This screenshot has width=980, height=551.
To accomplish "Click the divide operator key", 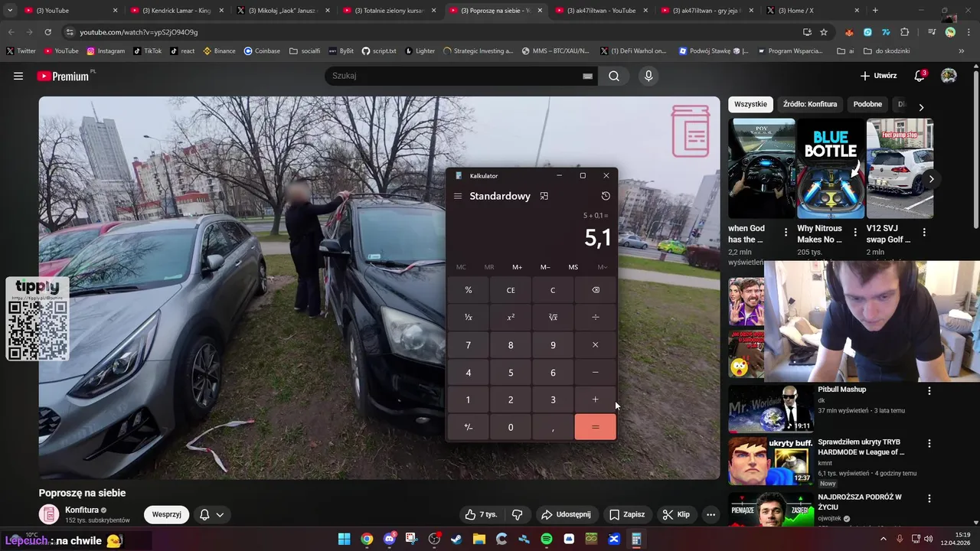I will (x=596, y=317).
